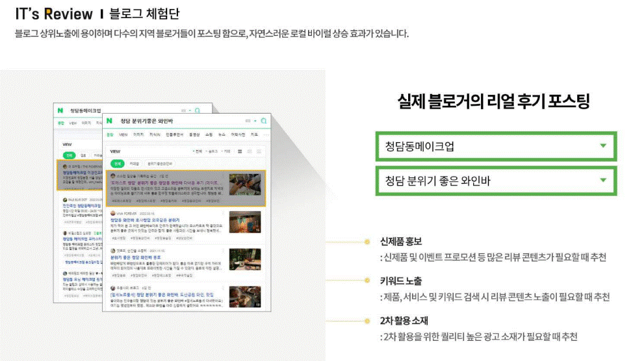Click the yellow bullet beside 신제품 홍보
The height and width of the screenshot is (361, 644).
tap(367, 242)
